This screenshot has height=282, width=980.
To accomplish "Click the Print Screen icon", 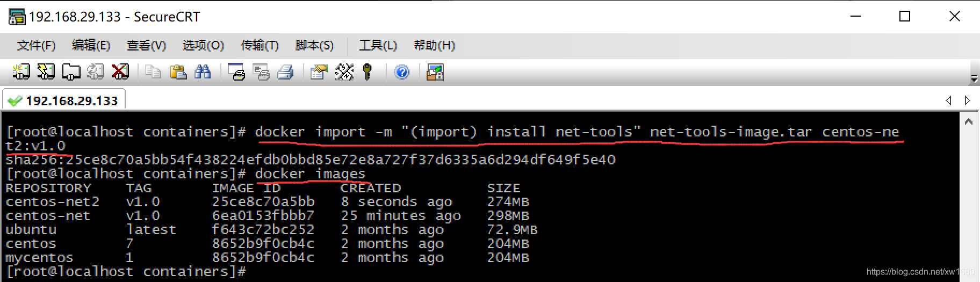I will [x=236, y=71].
